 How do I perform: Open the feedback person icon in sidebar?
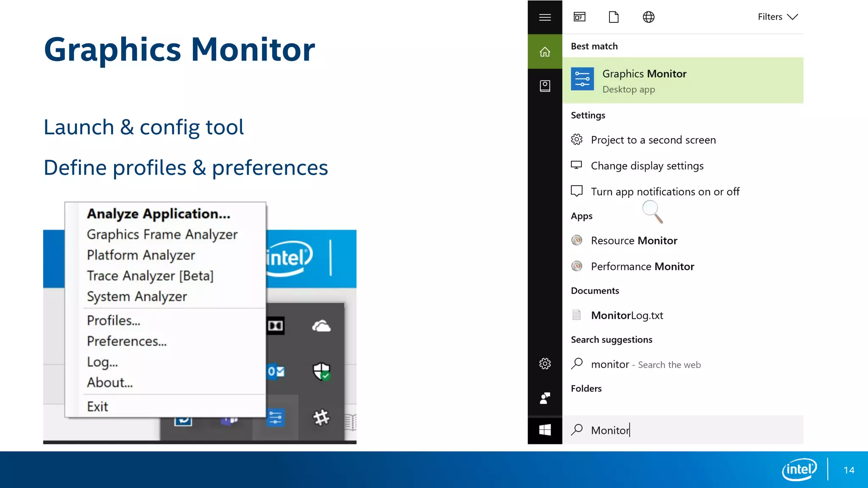coord(545,398)
